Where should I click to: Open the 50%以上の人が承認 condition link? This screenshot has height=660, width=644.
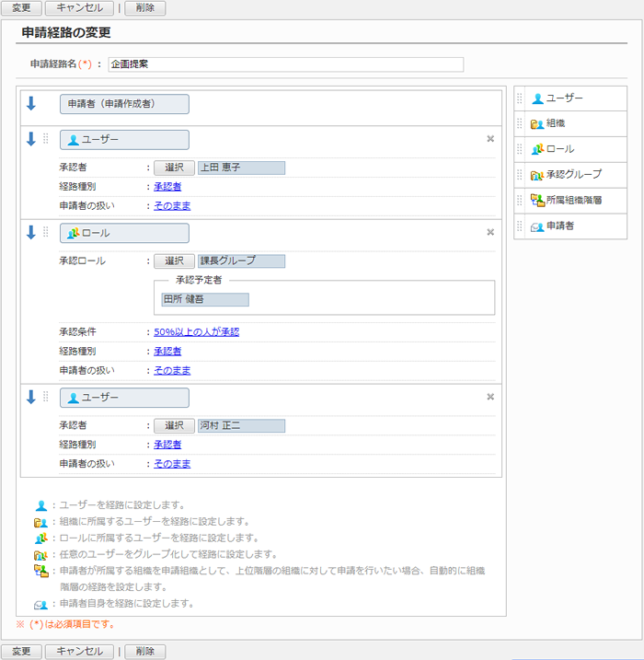click(x=196, y=331)
